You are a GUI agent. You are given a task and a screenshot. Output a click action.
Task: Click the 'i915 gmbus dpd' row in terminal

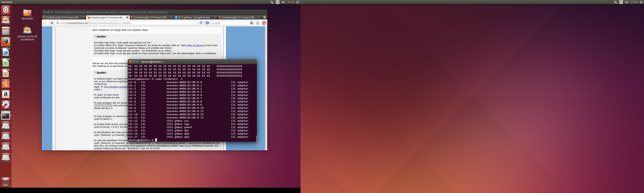[188, 137]
